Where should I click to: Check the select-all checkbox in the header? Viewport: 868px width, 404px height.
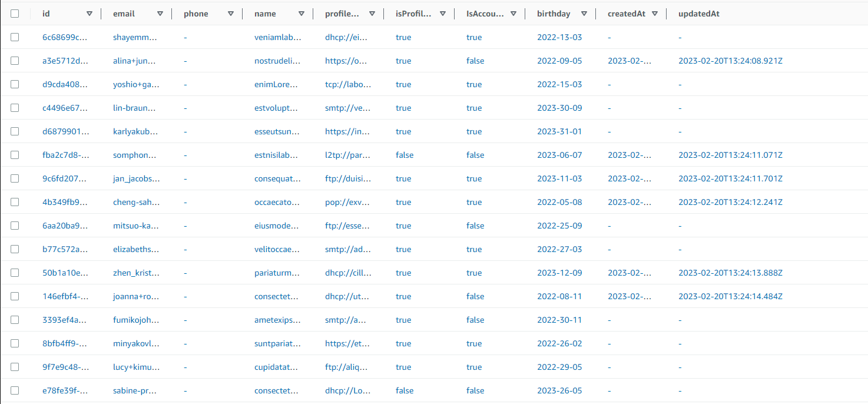[x=15, y=14]
